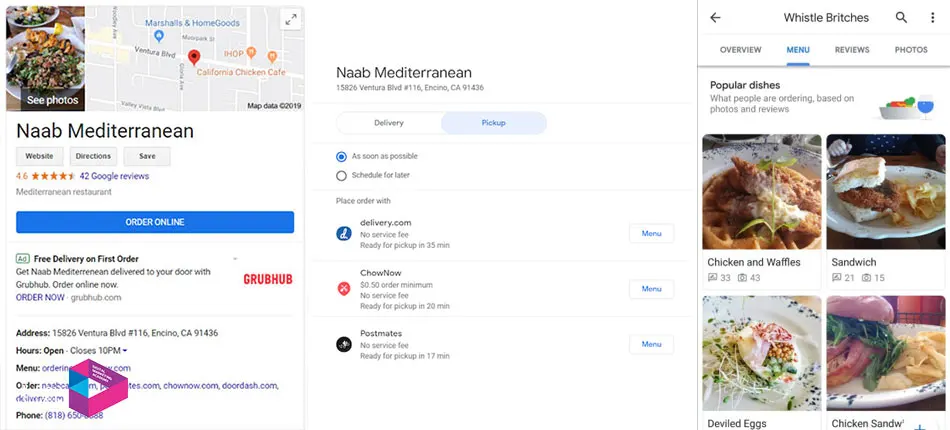Click the Naab address text on order page
The width and height of the screenshot is (950, 430).
[x=410, y=88]
